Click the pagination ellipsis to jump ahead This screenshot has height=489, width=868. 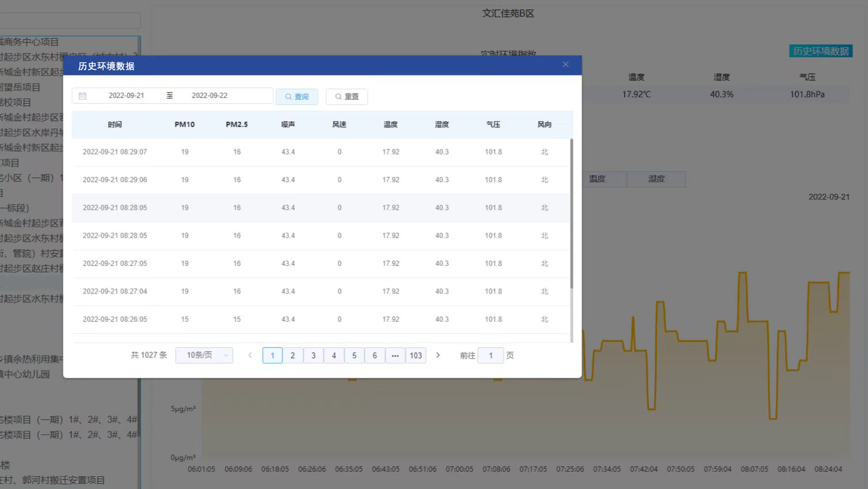[395, 355]
